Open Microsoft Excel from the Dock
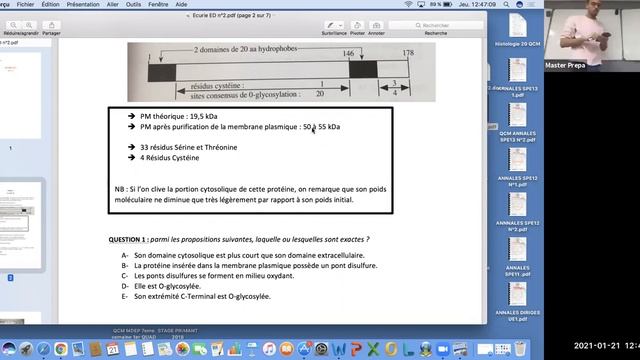The height and width of the screenshot is (360, 640). (x=373, y=349)
